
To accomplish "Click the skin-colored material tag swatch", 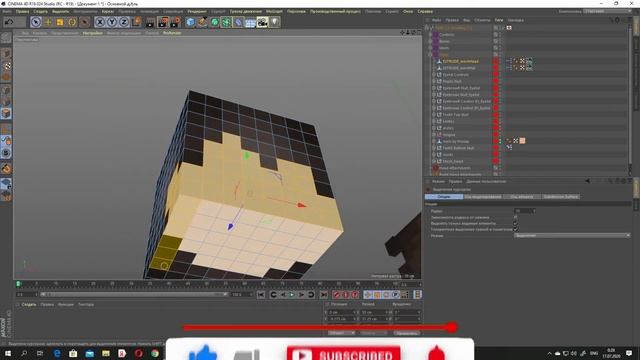I will point(522,141).
